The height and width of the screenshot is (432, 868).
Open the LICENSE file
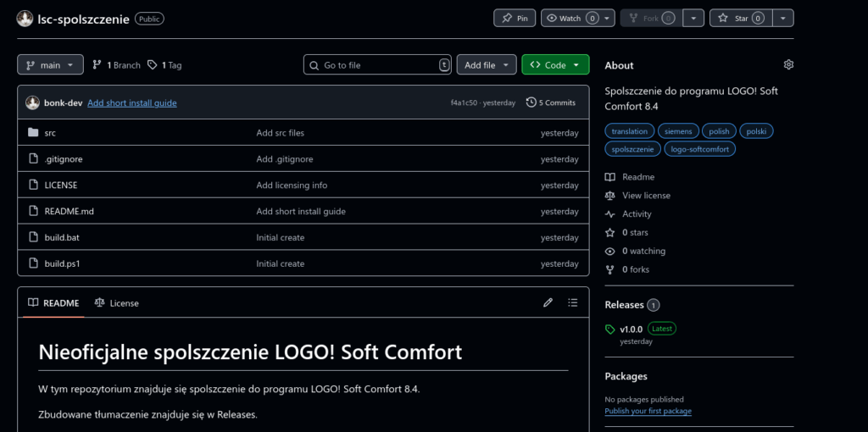tap(61, 186)
